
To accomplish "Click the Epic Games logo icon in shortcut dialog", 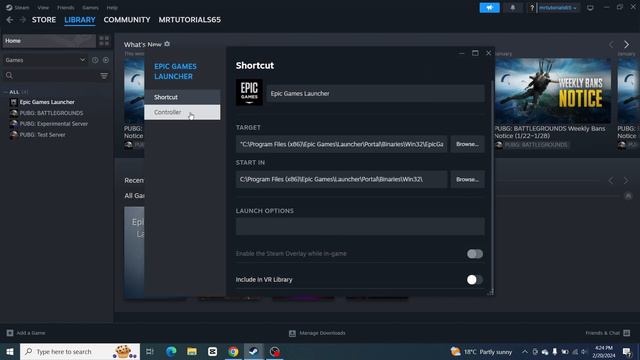I will click(249, 92).
